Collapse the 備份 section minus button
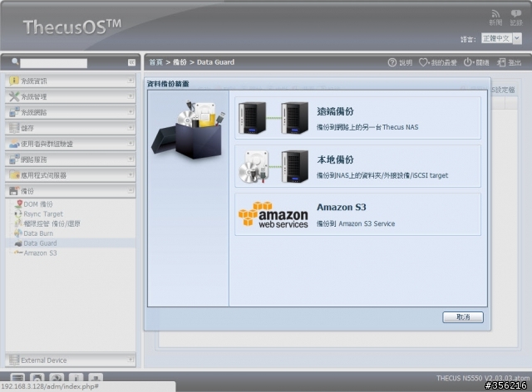This screenshot has width=532, height=392. pos(131,190)
